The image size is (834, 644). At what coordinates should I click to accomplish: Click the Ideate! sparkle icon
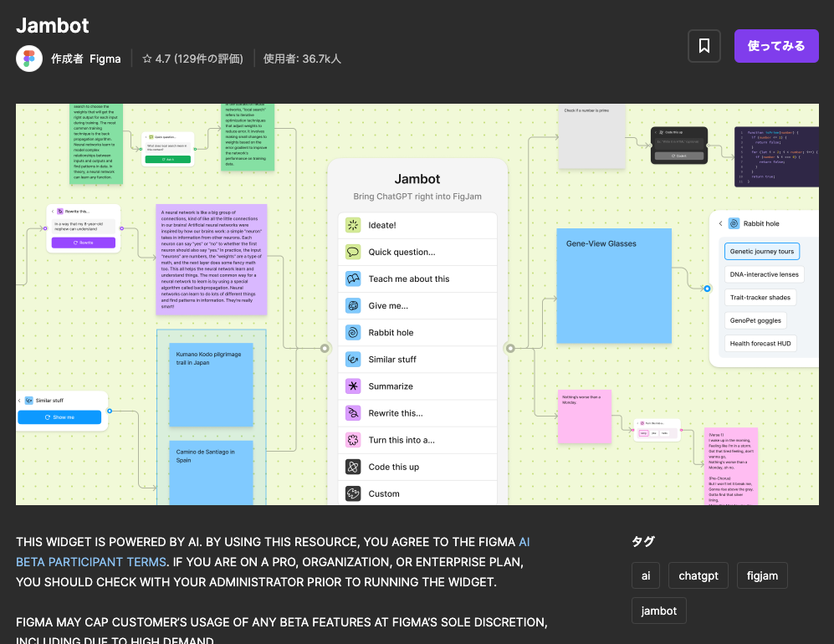(353, 226)
